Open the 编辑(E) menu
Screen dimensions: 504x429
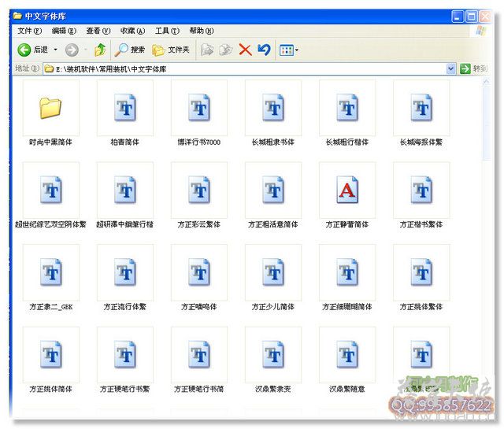pos(64,31)
